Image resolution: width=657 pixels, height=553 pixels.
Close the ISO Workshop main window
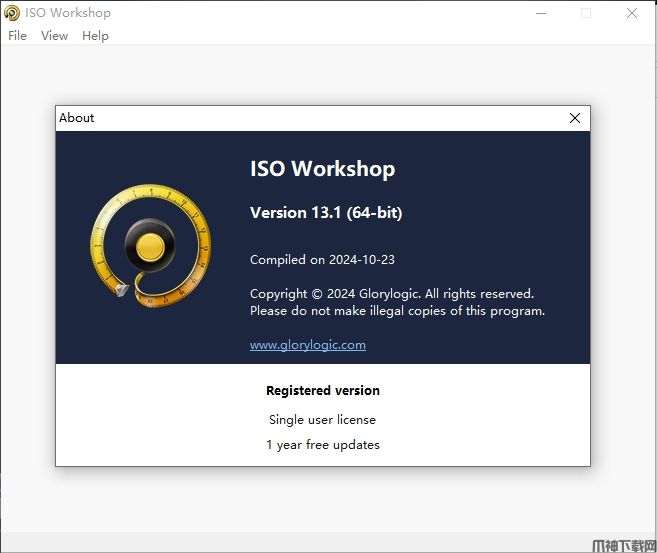(632, 13)
